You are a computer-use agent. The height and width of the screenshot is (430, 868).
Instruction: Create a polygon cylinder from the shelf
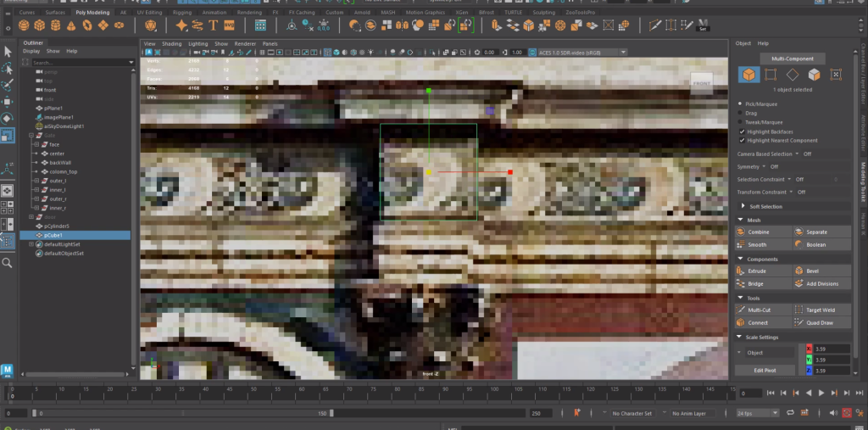[55, 25]
